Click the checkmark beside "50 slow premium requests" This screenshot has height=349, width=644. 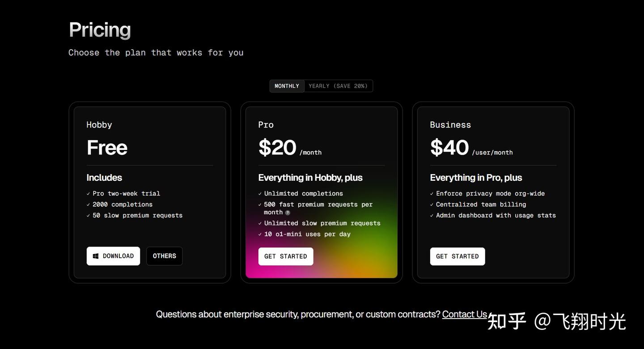tap(88, 215)
